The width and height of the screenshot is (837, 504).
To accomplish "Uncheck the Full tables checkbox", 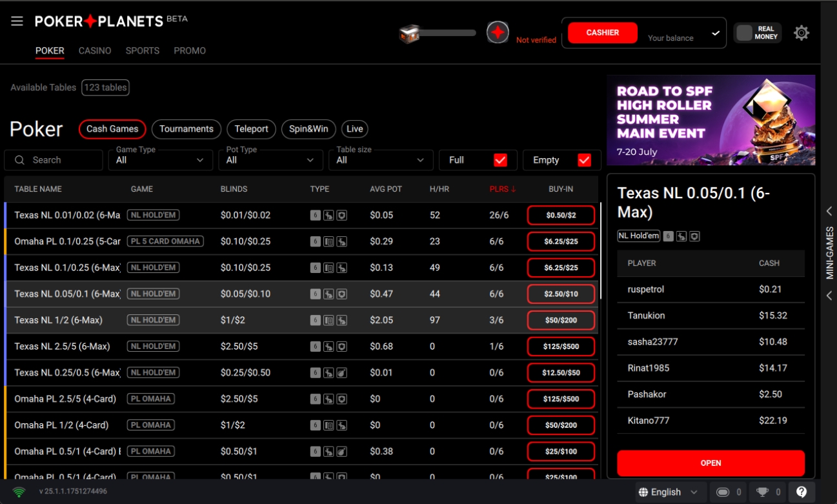I will [x=500, y=160].
